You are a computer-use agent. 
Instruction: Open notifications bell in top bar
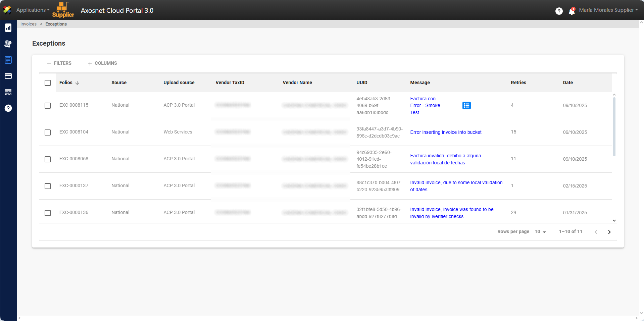click(x=572, y=11)
